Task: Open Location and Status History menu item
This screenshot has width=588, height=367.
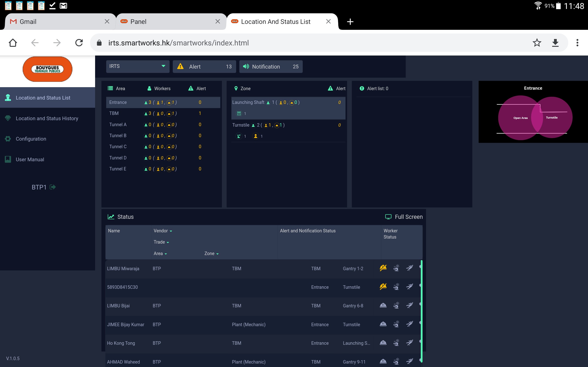Action: click(x=47, y=118)
